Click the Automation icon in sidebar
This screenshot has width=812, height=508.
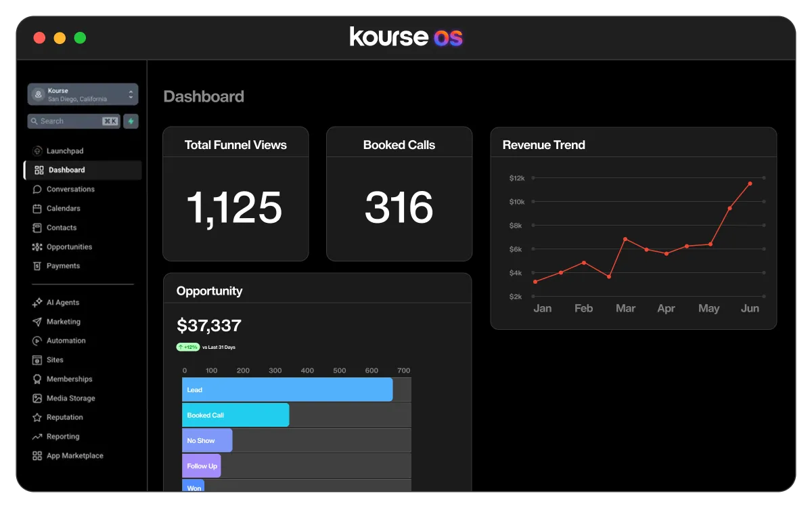[37, 341]
